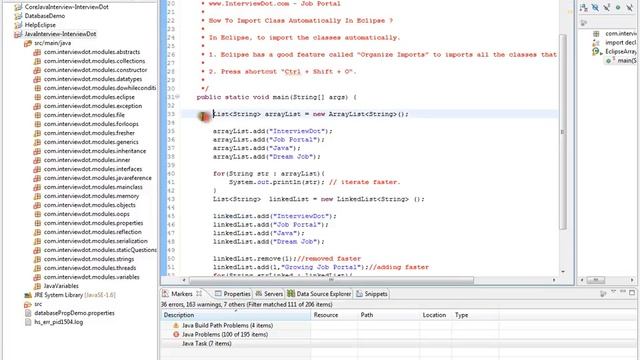The image size is (640, 360).
Task: Click the editor horizontal scrollbar thumb
Action: (x=331, y=280)
